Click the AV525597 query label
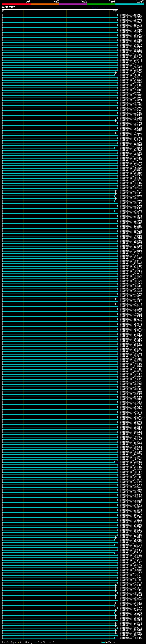Viewport: 146px width, 644px height. coord(8,7)
